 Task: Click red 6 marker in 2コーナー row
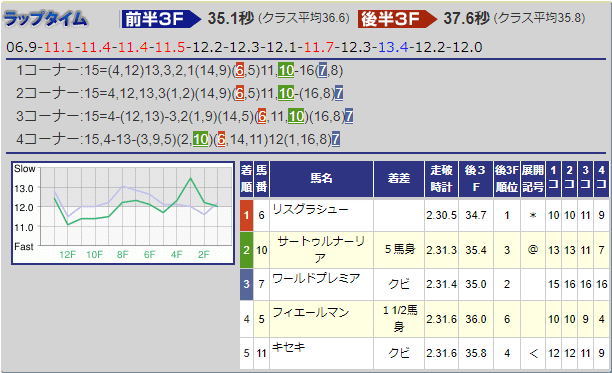tap(240, 93)
